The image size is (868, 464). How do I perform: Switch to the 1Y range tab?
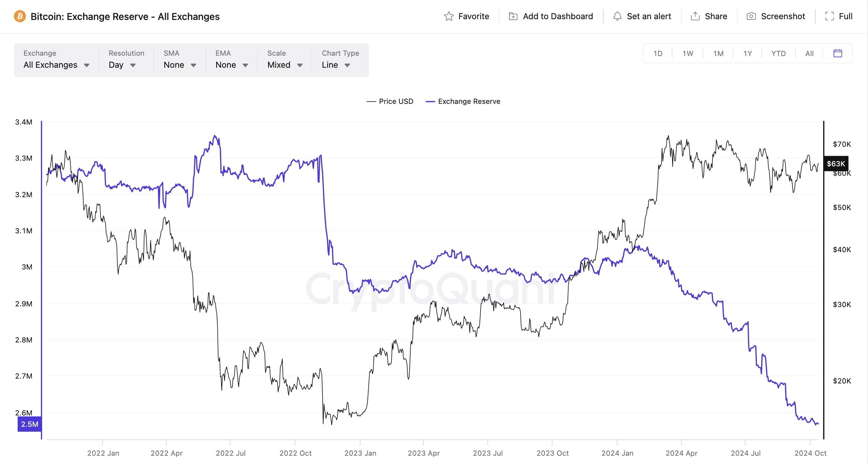tap(747, 53)
